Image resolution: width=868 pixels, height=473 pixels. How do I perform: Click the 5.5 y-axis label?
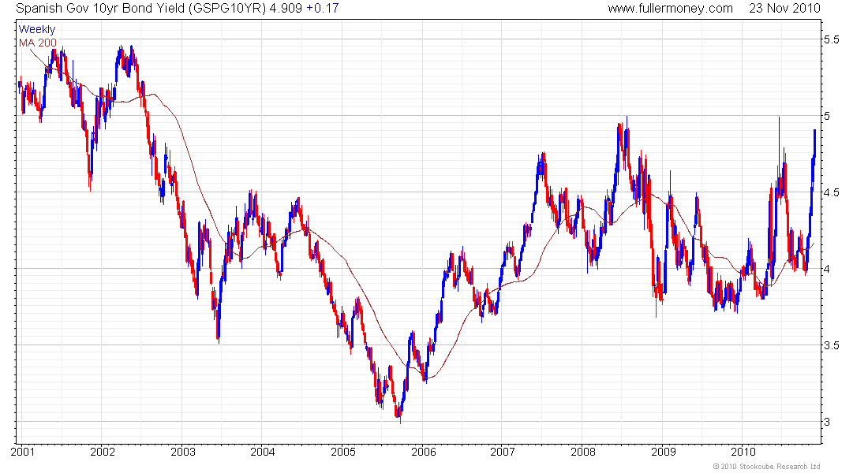click(832, 40)
